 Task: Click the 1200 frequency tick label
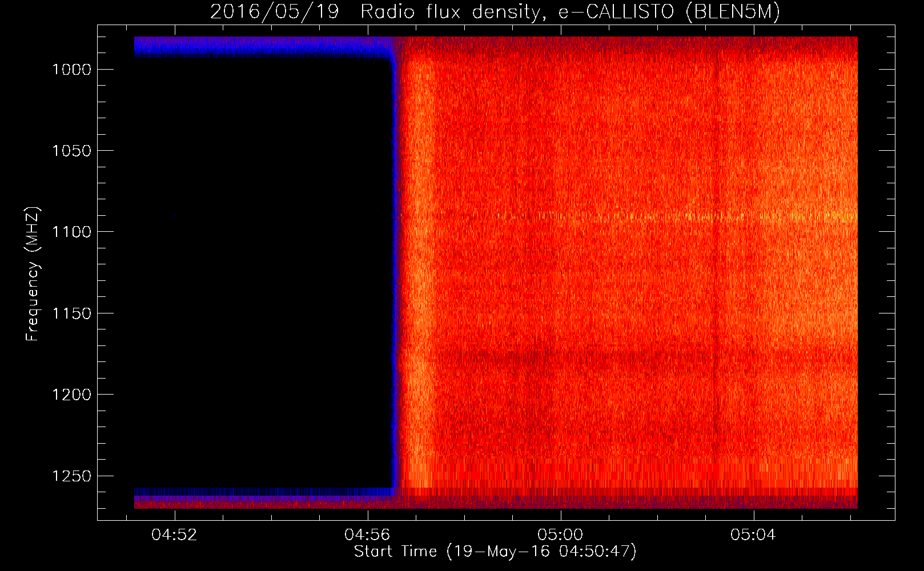[71, 395]
